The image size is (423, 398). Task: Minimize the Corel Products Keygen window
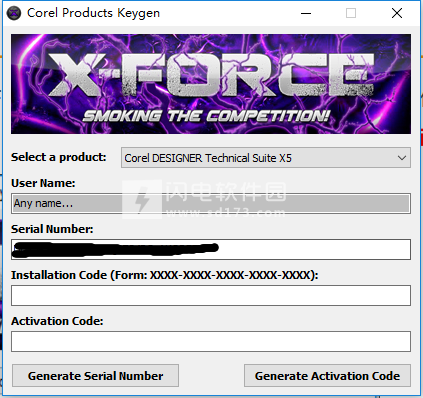(x=306, y=13)
